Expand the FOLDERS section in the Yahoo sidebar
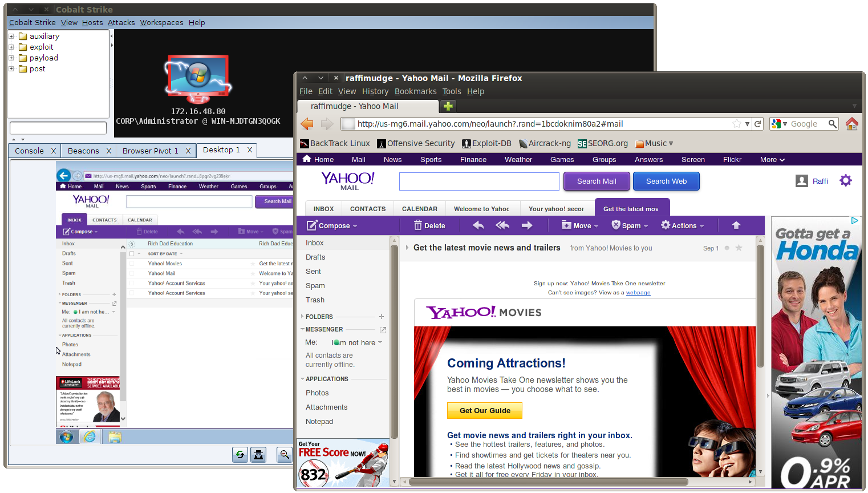Screen dimensions: 868x493 click(302, 317)
